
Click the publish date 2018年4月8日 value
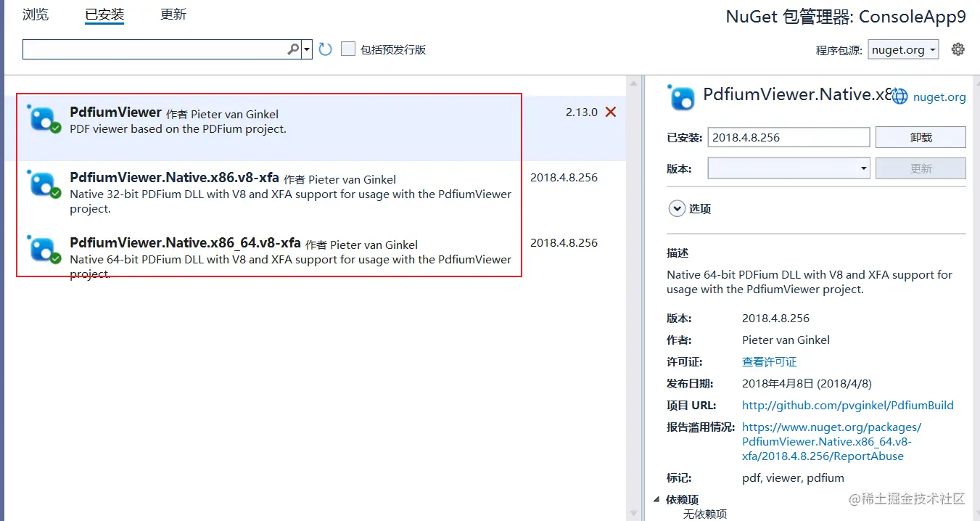[807, 383]
